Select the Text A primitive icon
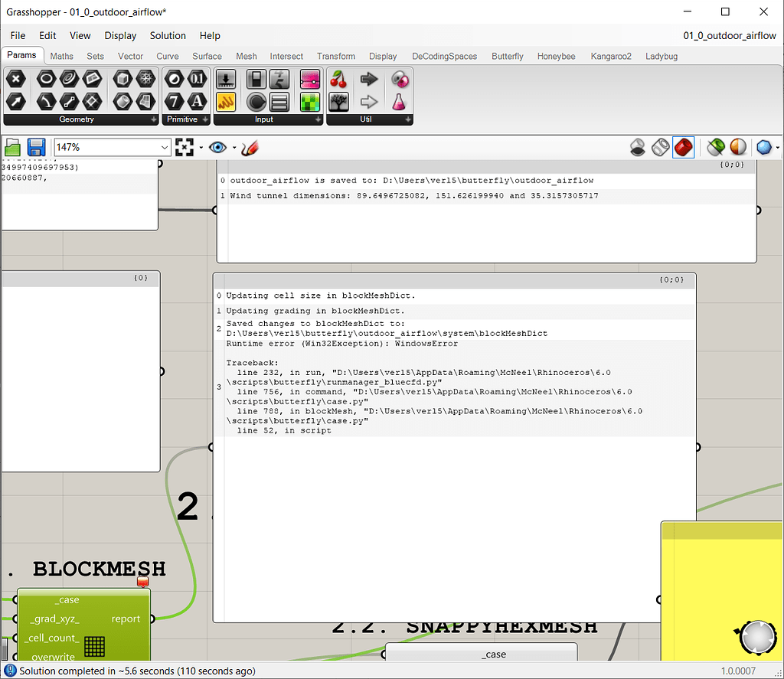Viewport: 784px width, 679px height. (197, 102)
